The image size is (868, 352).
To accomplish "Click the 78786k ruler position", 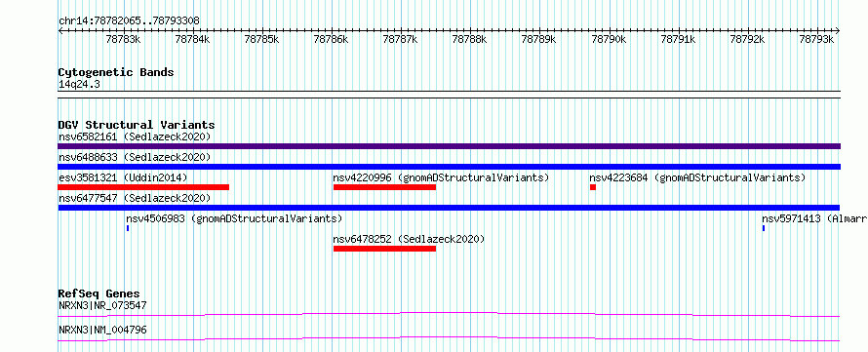I will [331, 39].
